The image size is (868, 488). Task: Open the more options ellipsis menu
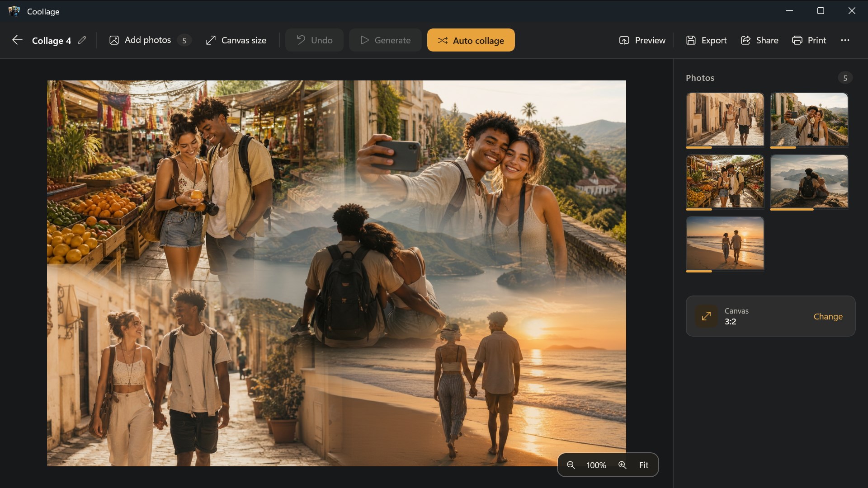pyautogui.click(x=845, y=40)
